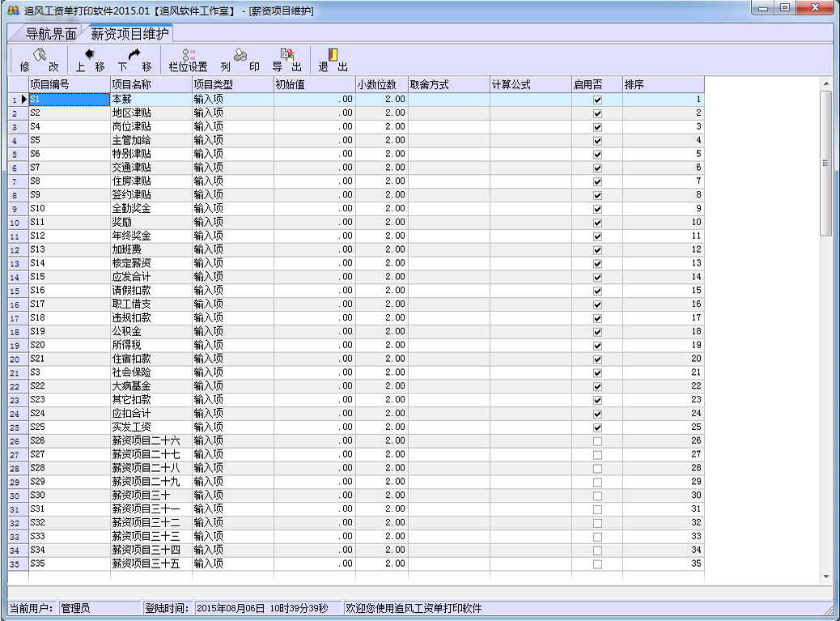Toggle 启用否 checkbox for 实发工资

point(597,427)
